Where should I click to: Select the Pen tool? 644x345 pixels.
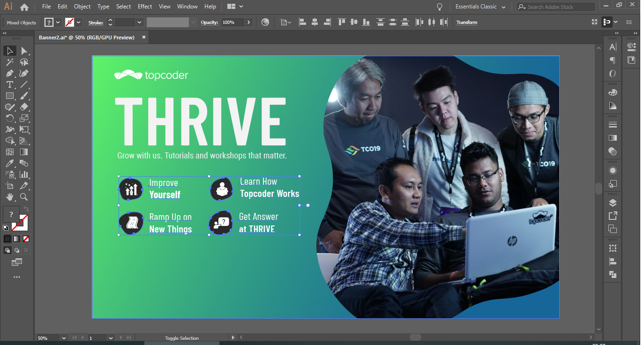click(9, 73)
